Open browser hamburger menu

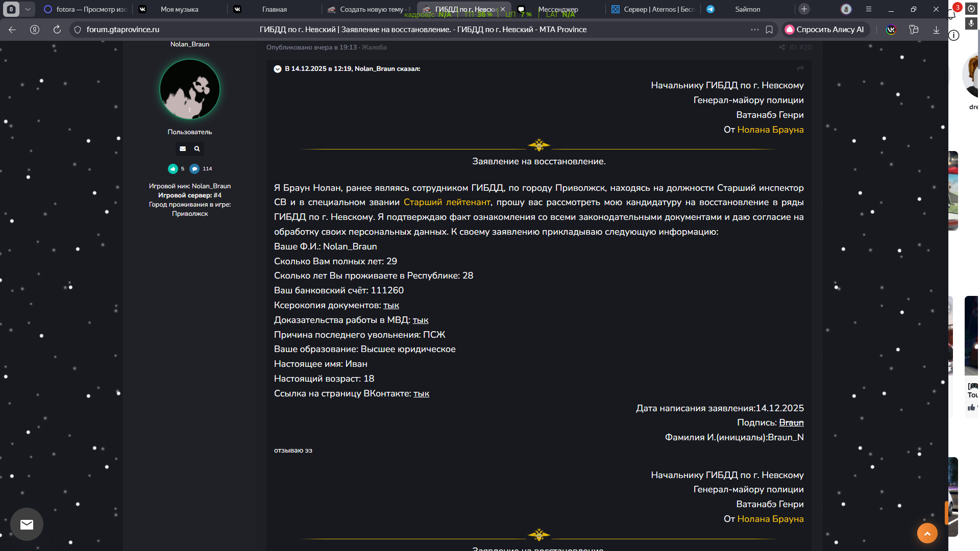pyautogui.click(x=868, y=9)
